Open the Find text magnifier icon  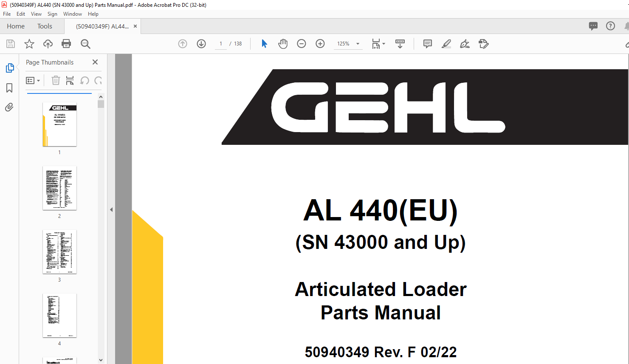85,44
